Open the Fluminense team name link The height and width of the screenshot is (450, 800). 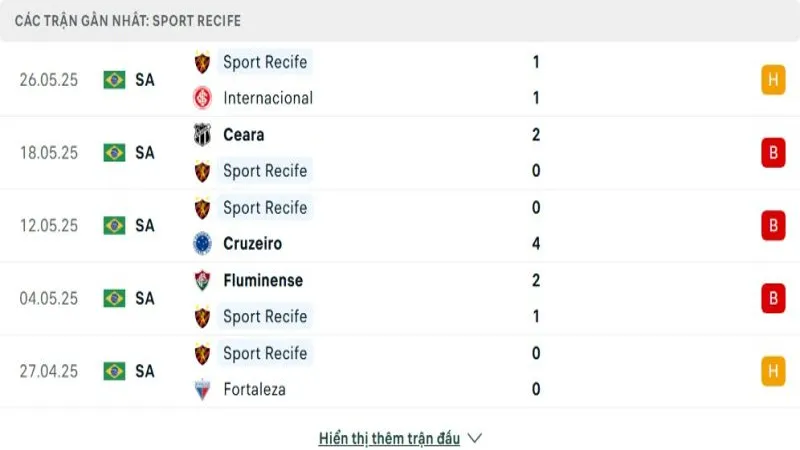coord(263,280)
